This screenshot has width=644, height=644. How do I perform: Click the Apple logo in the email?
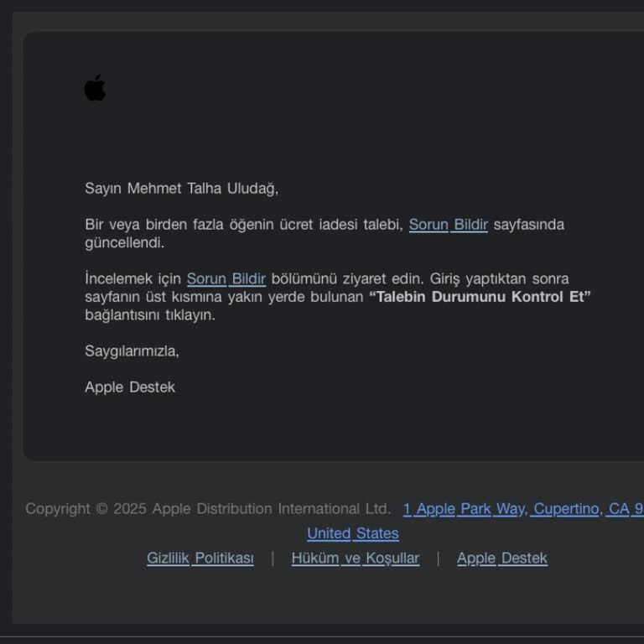[x=95, y=87]
